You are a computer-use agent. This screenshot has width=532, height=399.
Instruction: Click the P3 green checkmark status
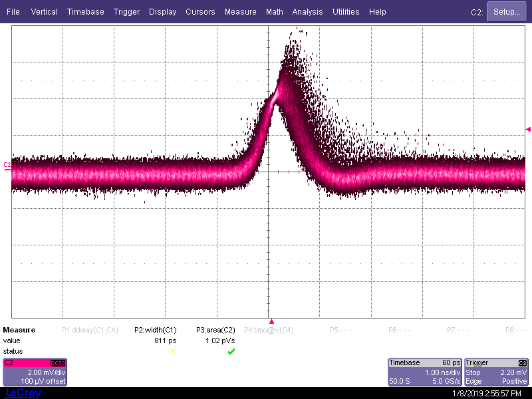click(231, 351)
